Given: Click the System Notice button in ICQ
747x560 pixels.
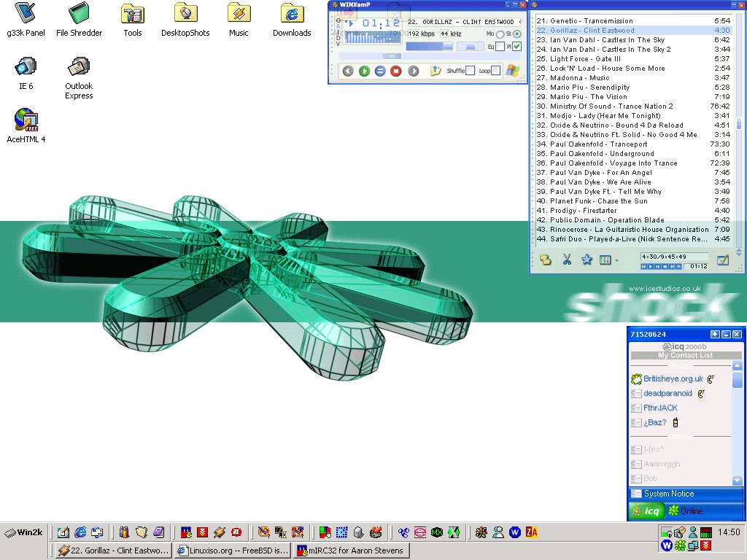Looking at the screenshot, I should (x=667, y=494).
